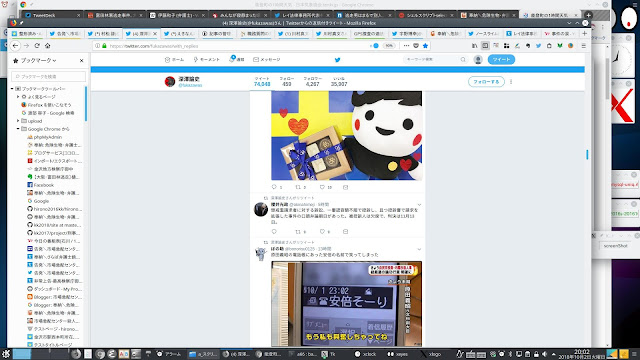Open the ホーム item in the Twitter nav
640x360 pixels.
click(174, 60)
